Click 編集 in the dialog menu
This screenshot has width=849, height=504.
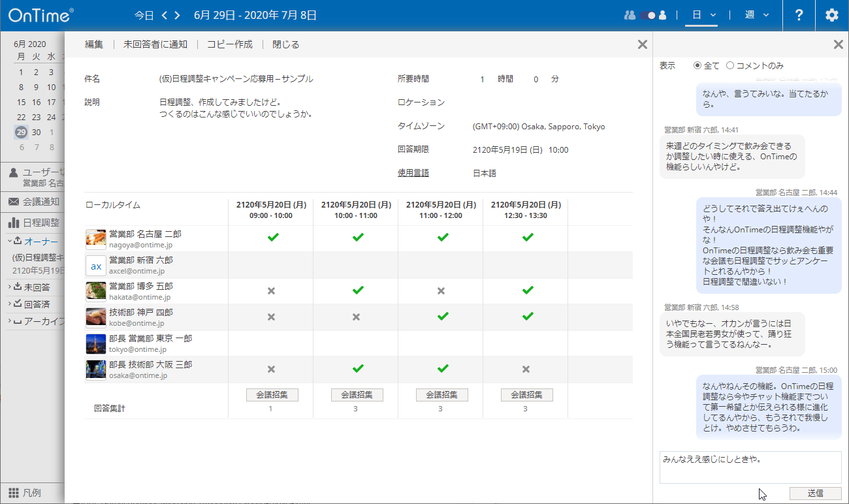click(x=94, y=44)
